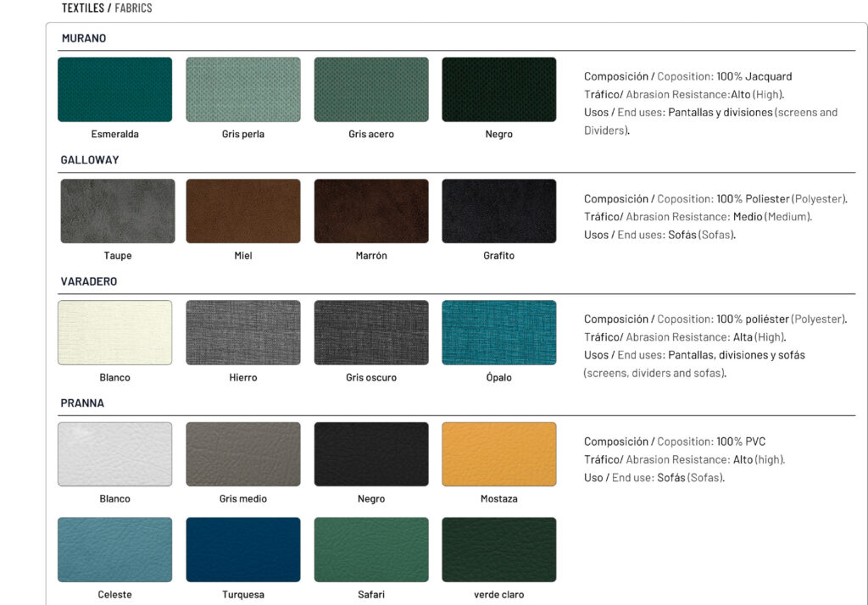Click the Gris perla fabric swatch

click(x=242, y=89)
